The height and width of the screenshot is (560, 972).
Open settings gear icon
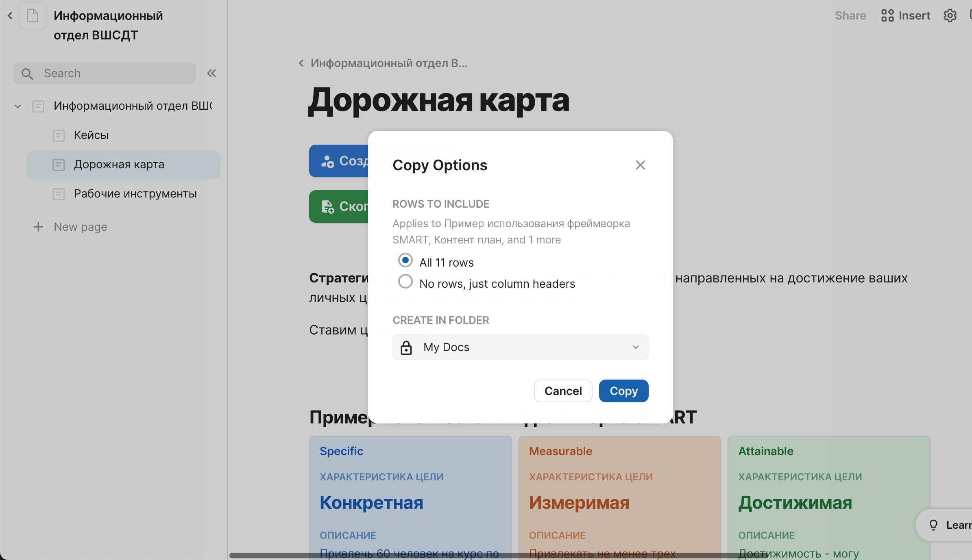click(950, 16)
